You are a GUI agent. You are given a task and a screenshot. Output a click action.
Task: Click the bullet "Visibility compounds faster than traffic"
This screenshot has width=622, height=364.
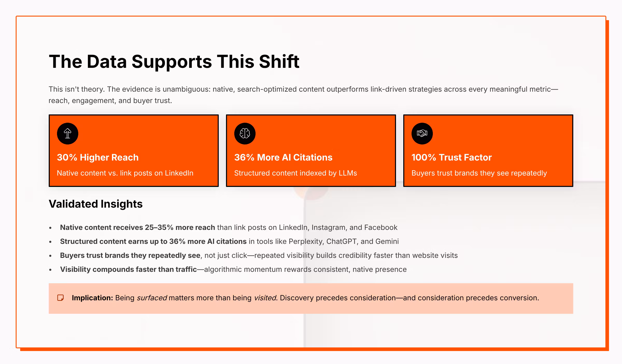click(233, 269)
